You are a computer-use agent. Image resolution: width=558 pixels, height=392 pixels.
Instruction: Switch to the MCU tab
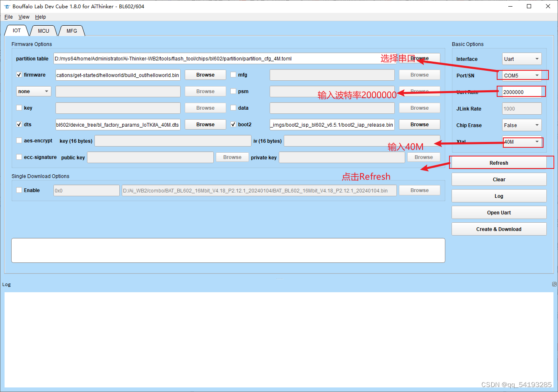pos(43,31)
